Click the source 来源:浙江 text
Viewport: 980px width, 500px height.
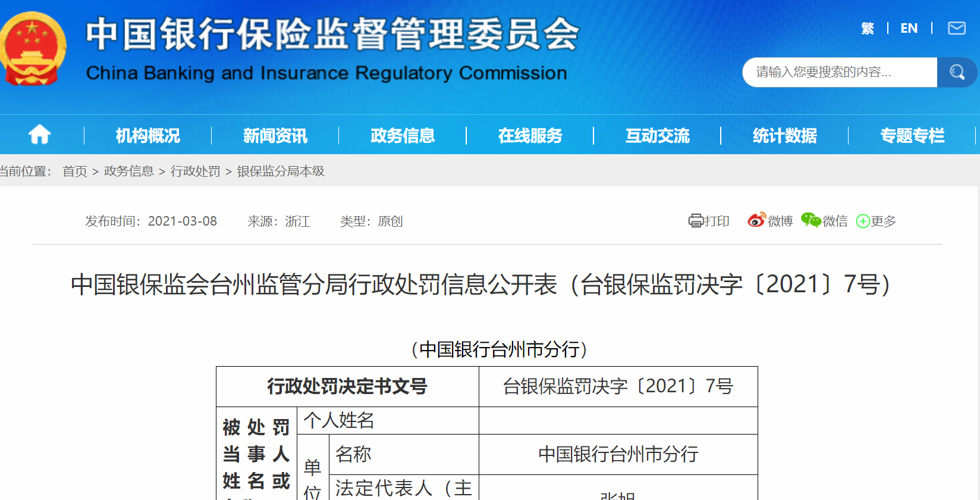click(279, 221)
